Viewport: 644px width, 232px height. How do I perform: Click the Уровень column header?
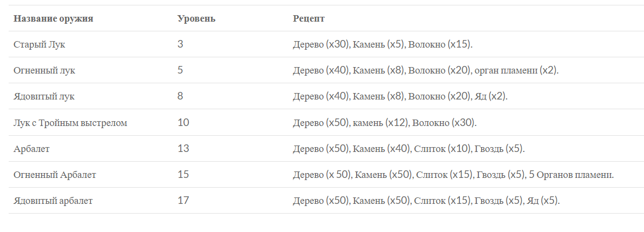[196, 18]
